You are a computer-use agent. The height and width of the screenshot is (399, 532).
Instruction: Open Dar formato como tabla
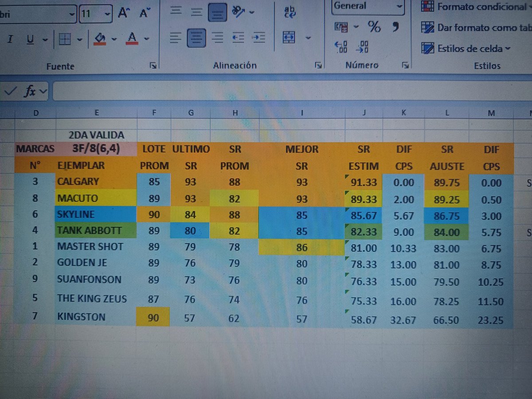476,27
